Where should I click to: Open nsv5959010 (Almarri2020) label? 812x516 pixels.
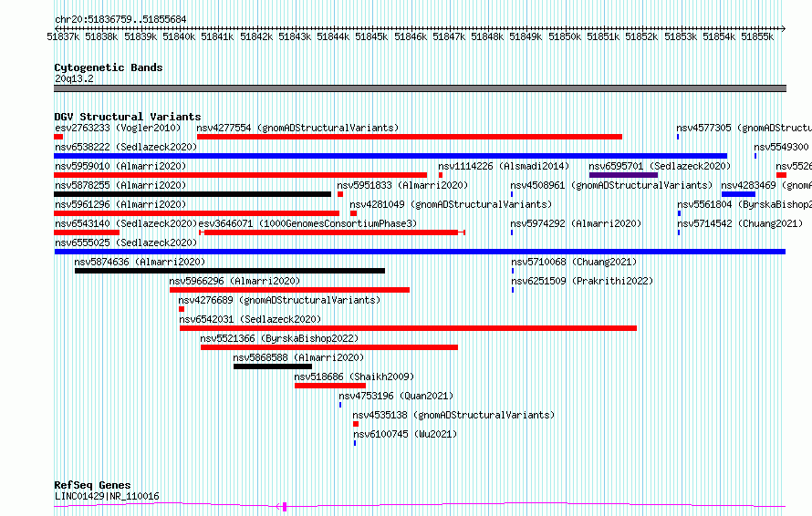click(120, 166)
